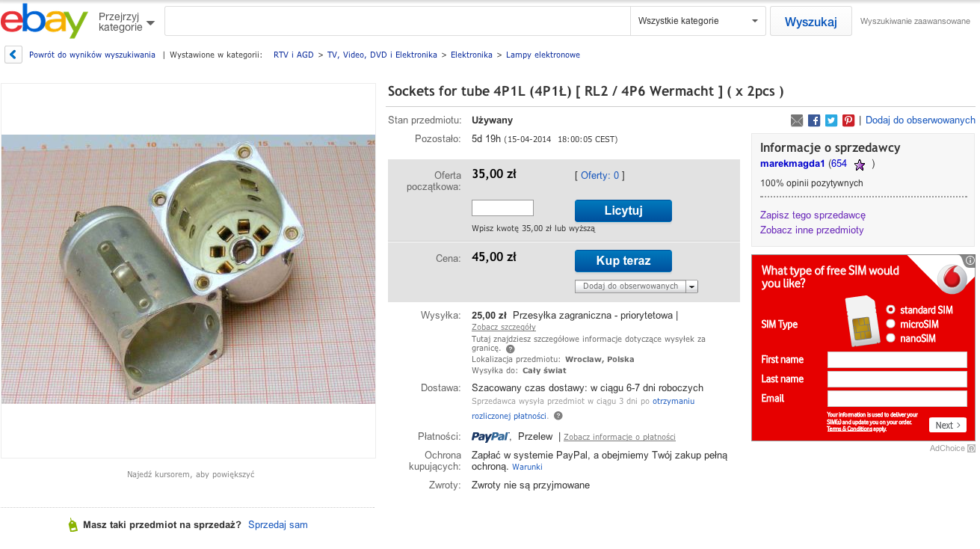Click the tube sockets product photo

click(x=188, y=269)
